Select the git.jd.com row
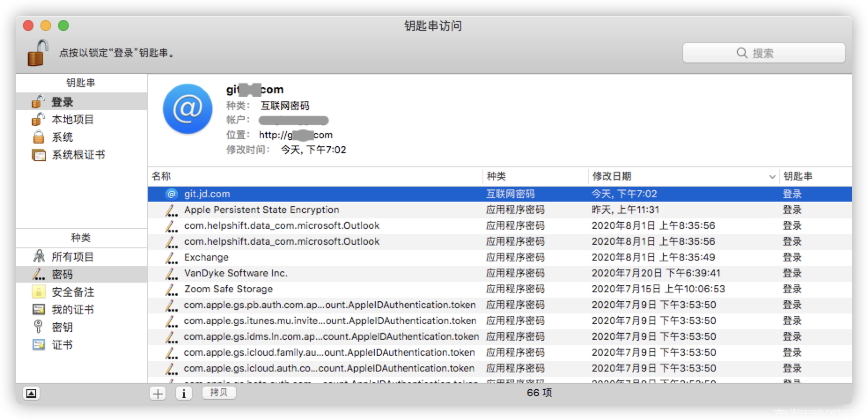The image size is (868, 420). point(500,194)
